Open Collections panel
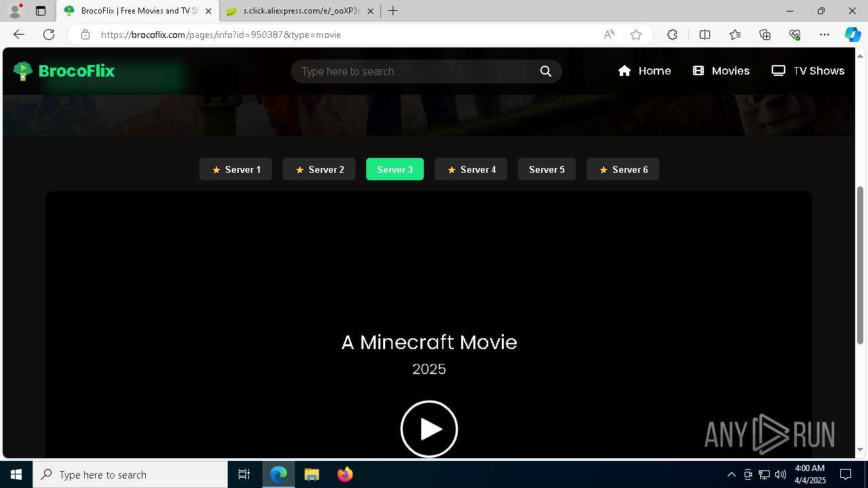868x488 pixels. point(765,35)
